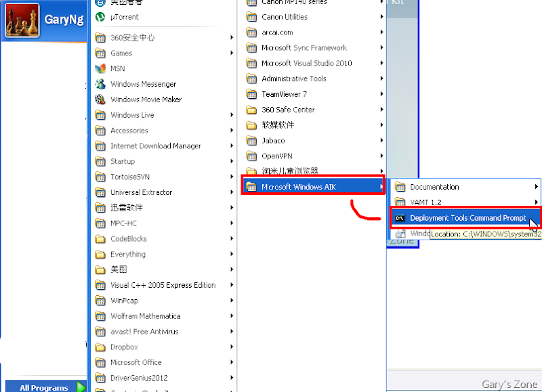Click the 360 Safe Center folder icon

click(x=251, y=110)
